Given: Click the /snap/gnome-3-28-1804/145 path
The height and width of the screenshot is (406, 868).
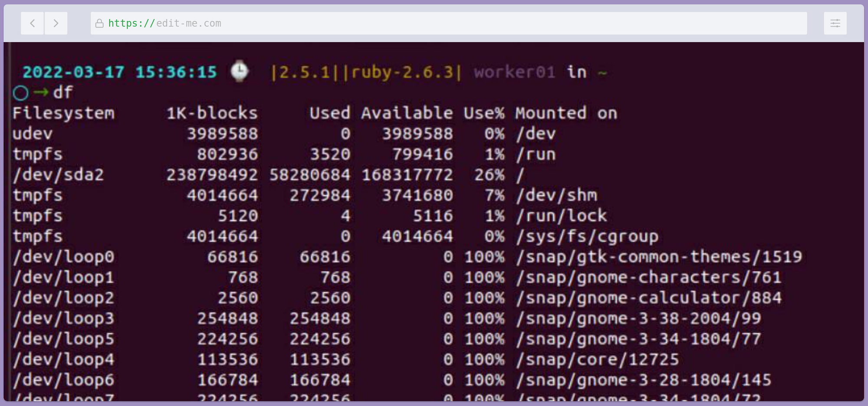Looking at the screenshot, I should pyautogui.click(x=644, y=380).
